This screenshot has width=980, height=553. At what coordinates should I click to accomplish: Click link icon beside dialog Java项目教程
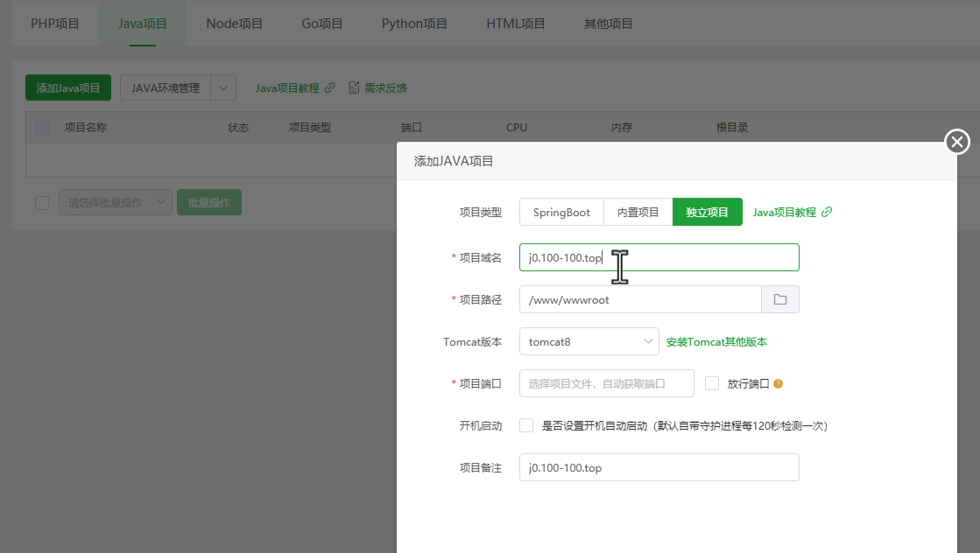[x=827, y=213]
